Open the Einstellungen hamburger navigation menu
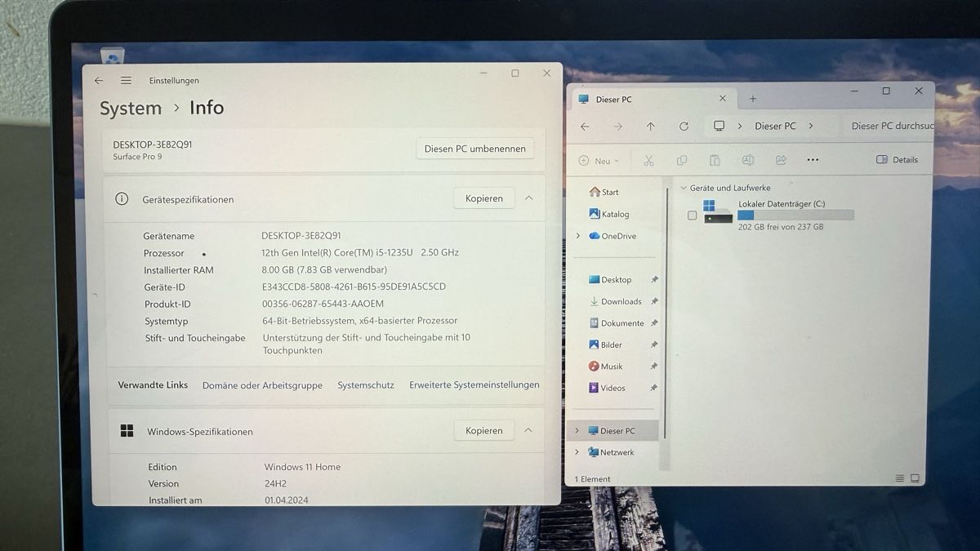Viewport: 980px width, 551px height. 126,81
